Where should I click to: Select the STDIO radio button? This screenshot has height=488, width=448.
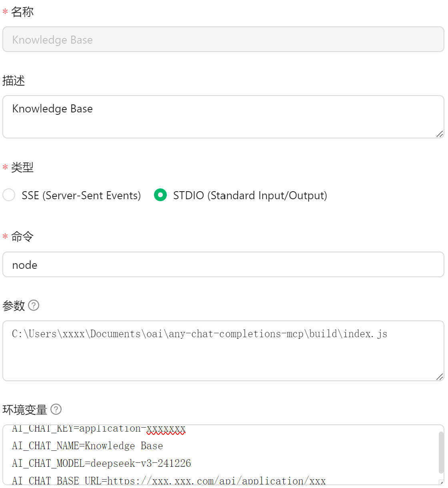coord(160,195)
